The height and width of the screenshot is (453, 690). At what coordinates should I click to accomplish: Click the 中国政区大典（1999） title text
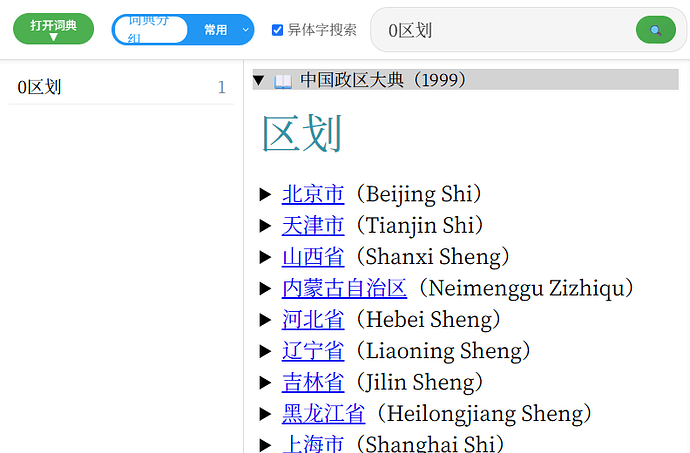383,80
